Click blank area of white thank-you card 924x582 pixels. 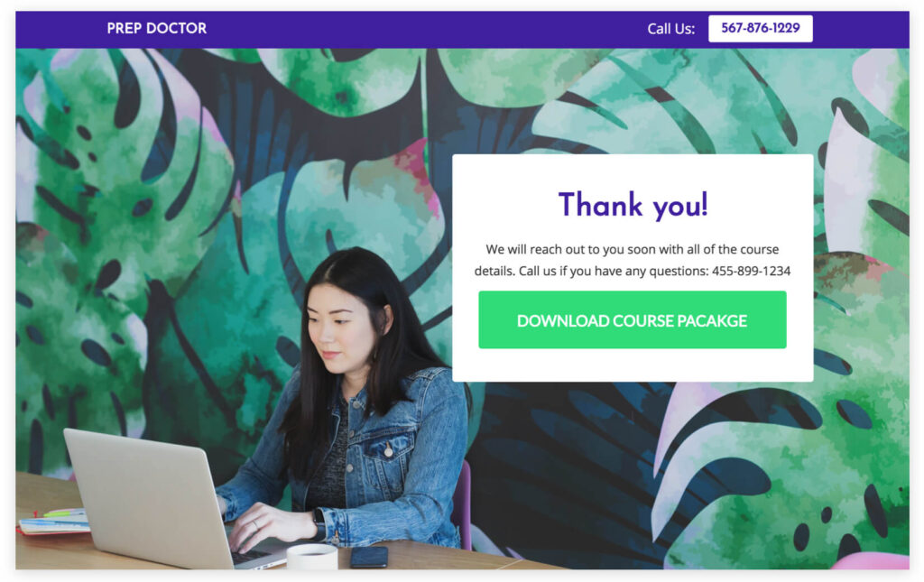(x=633, y=365)
